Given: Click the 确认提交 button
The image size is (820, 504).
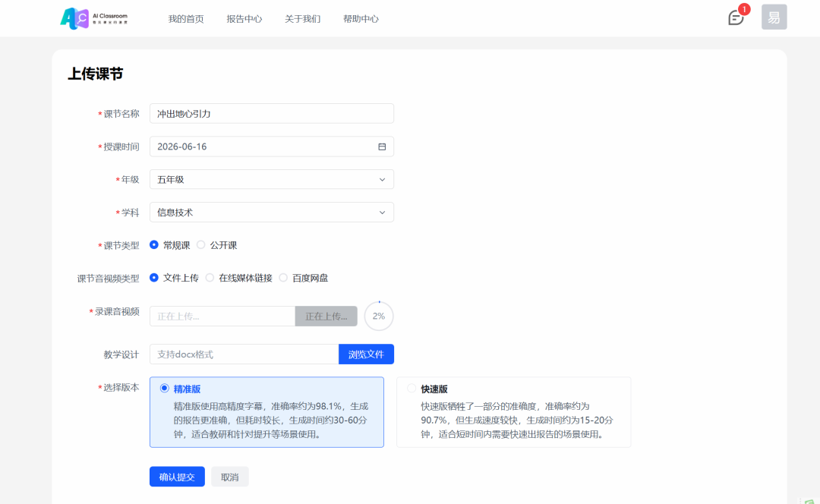Looking at the screenshot, I should 177,477.
